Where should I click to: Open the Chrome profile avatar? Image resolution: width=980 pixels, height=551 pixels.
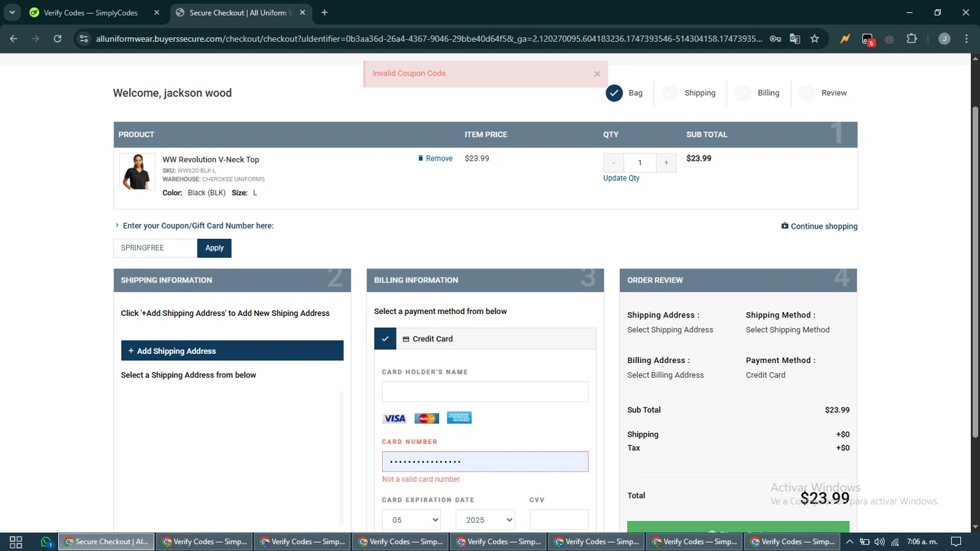tap(944, 39)
